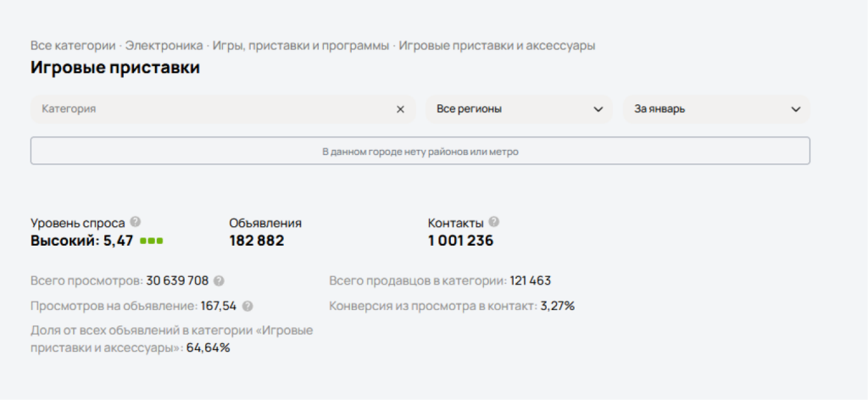Click category share value "64,64%"

point(209,348)
